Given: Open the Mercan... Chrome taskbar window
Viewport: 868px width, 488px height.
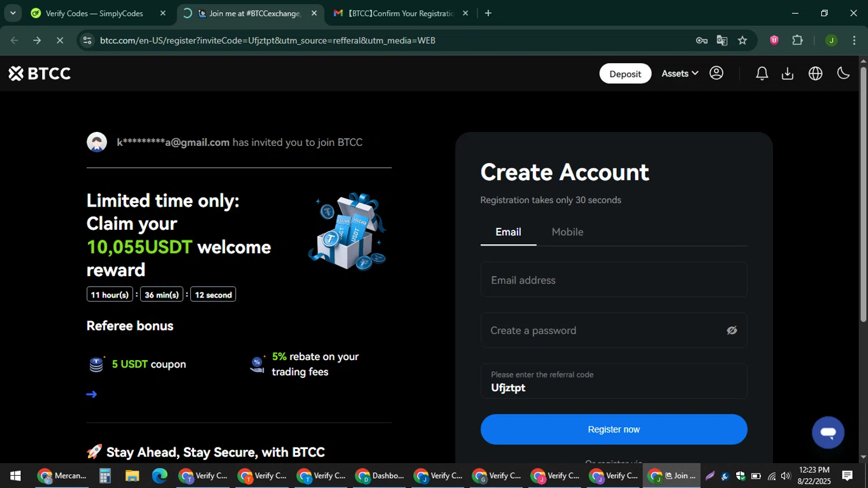Looking at the screenshot, I should coord(62,476).
